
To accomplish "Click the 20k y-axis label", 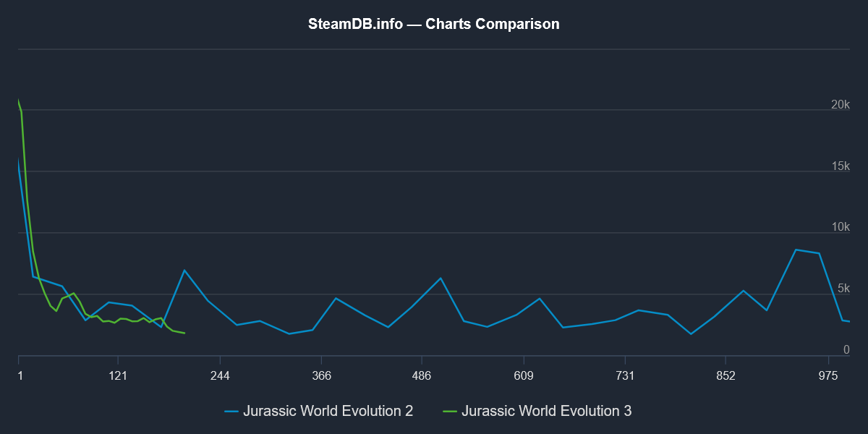I will coord(841,105).
